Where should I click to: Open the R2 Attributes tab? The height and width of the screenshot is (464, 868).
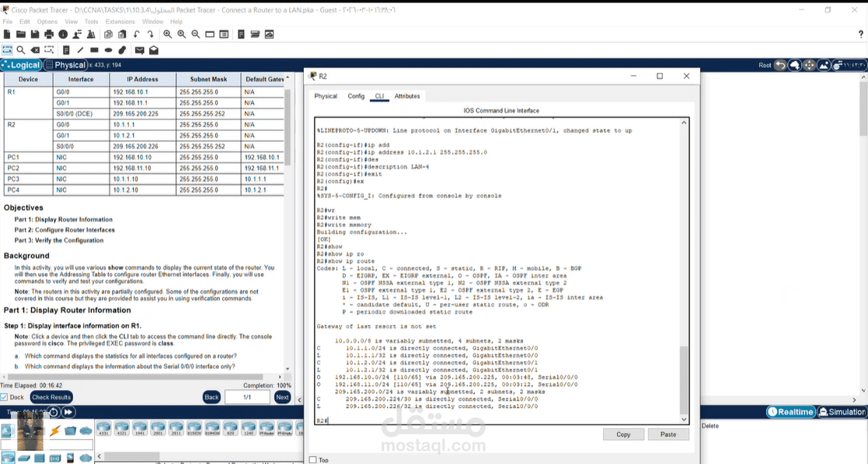pyautogui.click(x=407, y=96)
